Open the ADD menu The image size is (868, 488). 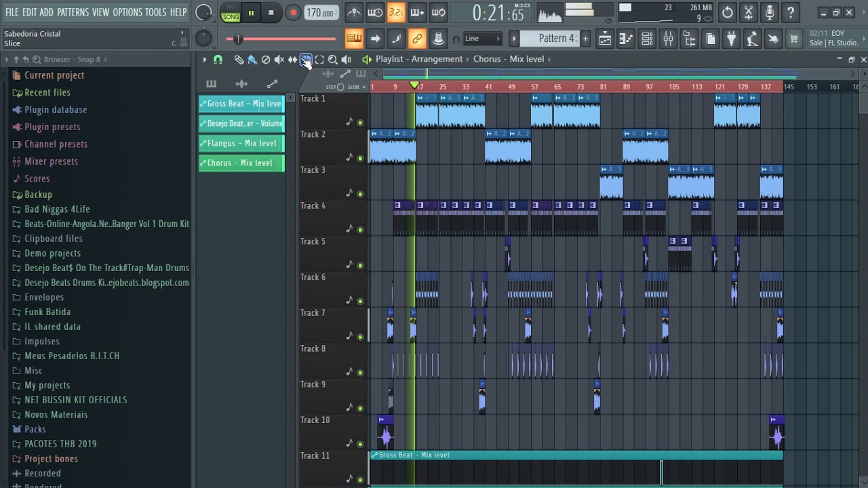[x=46, y=12]
